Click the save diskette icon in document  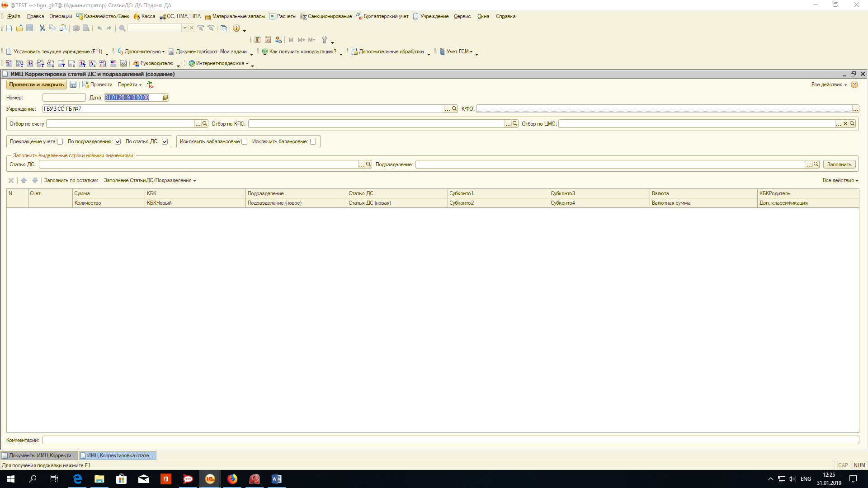pos(73,84)
